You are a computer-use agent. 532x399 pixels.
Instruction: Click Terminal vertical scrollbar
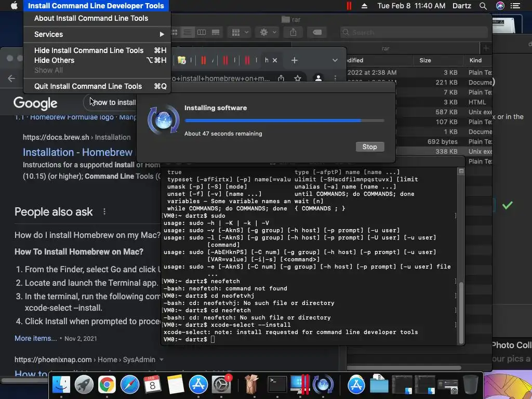click(x=461, y=313)
